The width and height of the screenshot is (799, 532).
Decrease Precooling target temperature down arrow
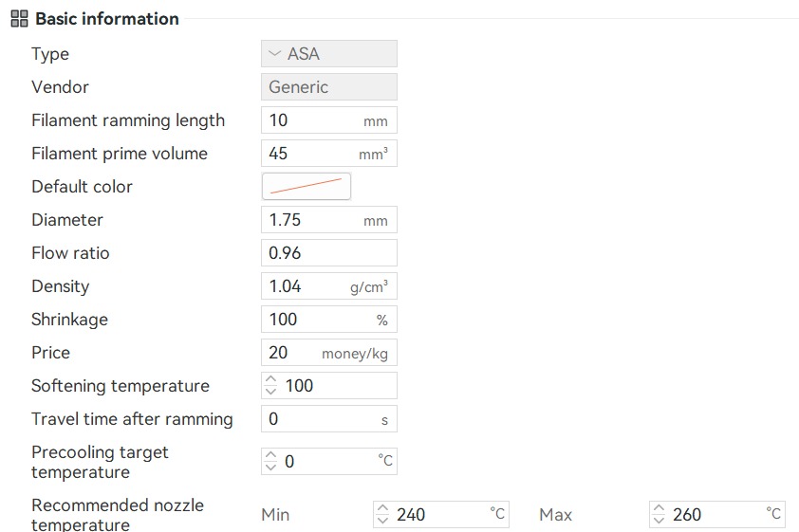tap(271, 468)
